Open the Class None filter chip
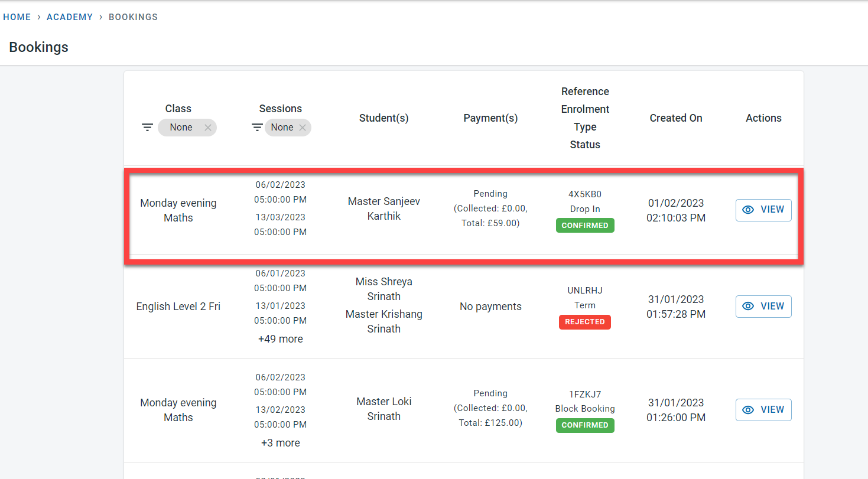This screenshot has height=479, width=868. coord(181,128)
